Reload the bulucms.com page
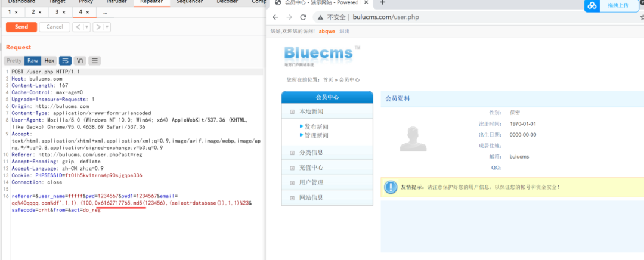 [x=303, y=17]
